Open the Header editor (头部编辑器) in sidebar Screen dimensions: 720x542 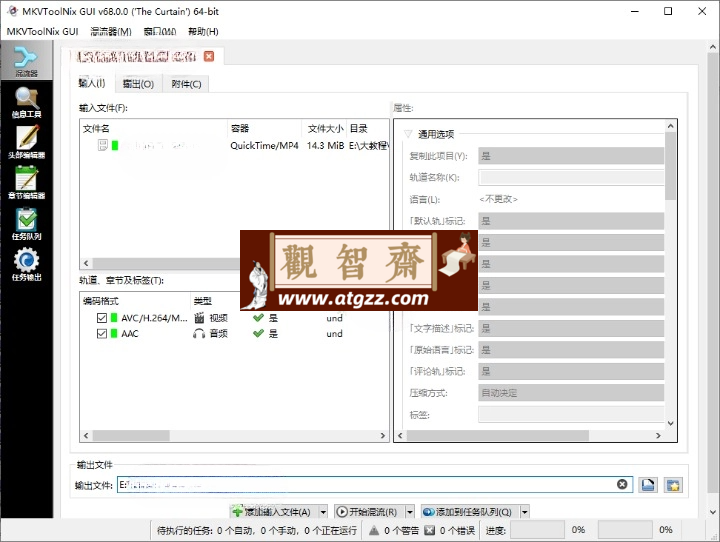pos(26,142)
